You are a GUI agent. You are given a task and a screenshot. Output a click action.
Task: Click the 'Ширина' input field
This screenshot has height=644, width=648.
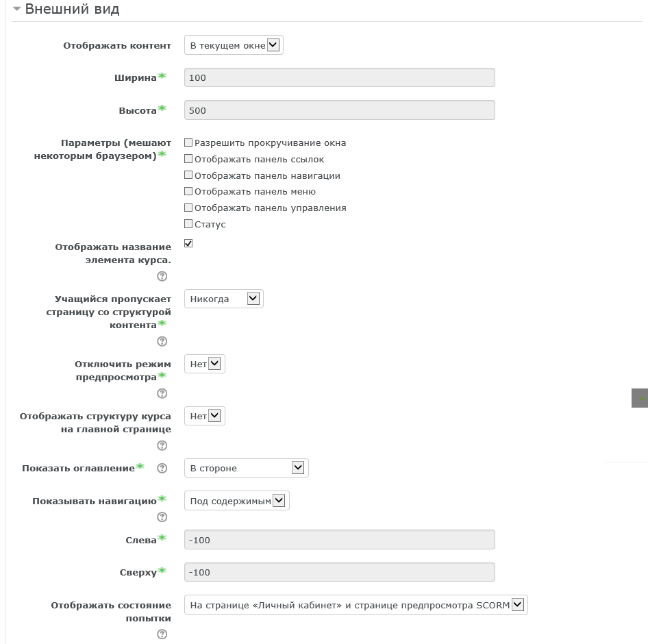[339, 77]
